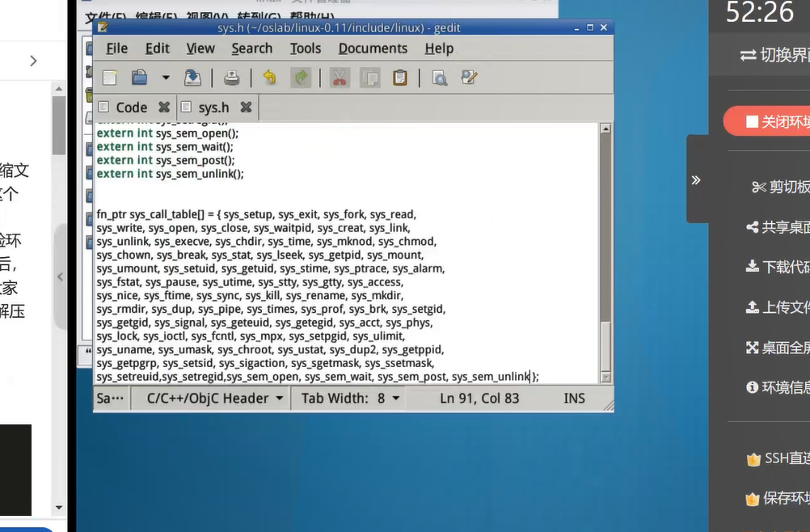Open Find and Replace icon
Image resolution: width=810 pixels, height=532 pixels.
click(x=469, y=78)
